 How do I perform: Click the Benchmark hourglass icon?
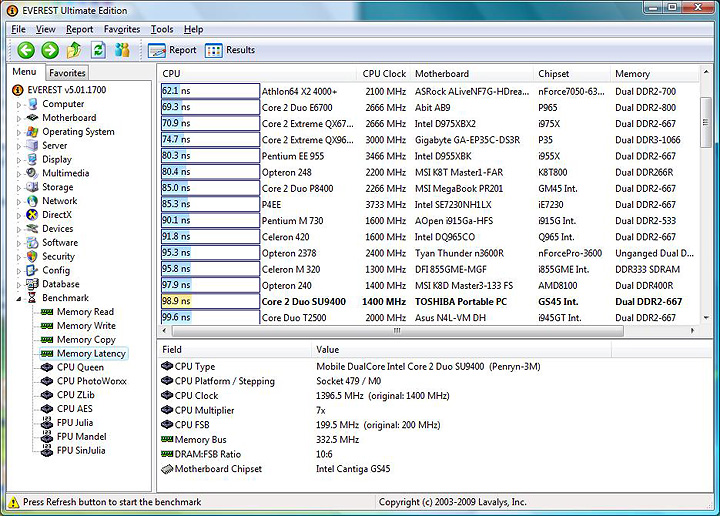click(32, 298)
